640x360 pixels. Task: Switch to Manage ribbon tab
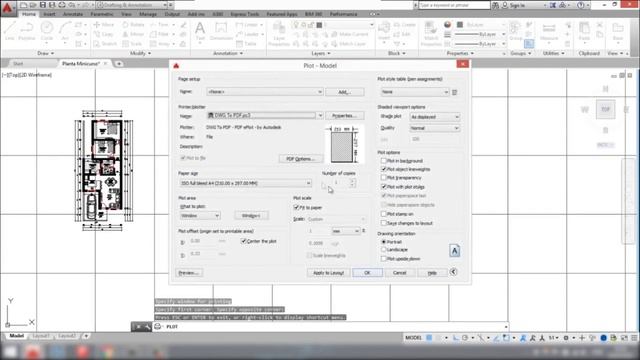pos(148,14)
